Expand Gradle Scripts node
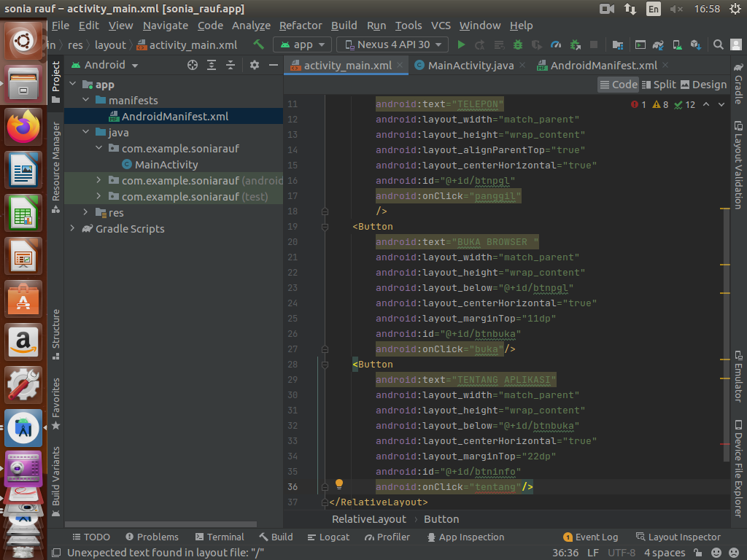 tap(72, 229)
